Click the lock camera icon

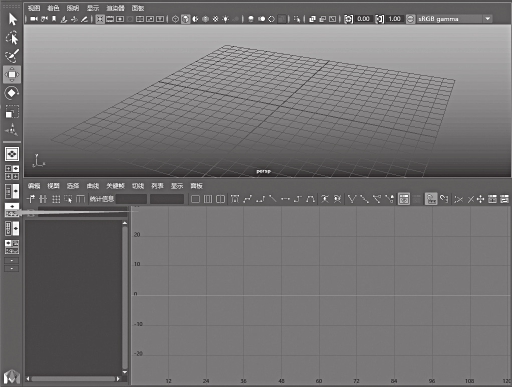pyautogui.click(x=44, y=19)
